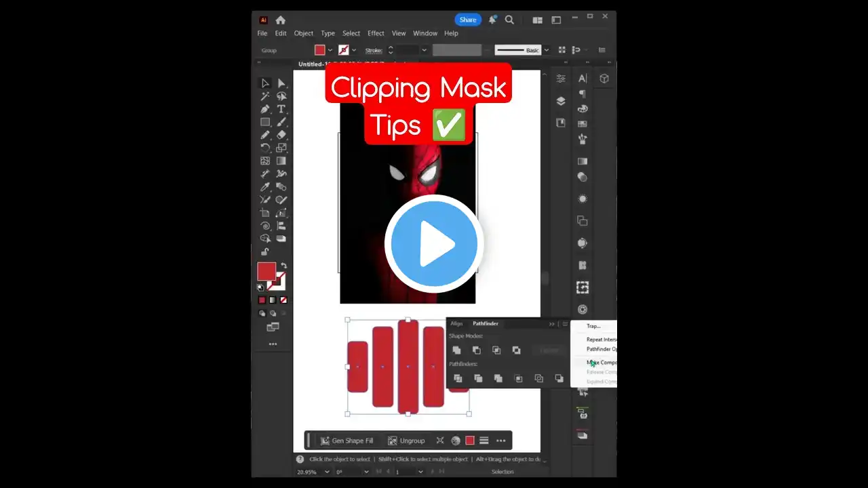This screenshot has height=488, width=868.
Task: Open the Home screen
Action: 281,20
